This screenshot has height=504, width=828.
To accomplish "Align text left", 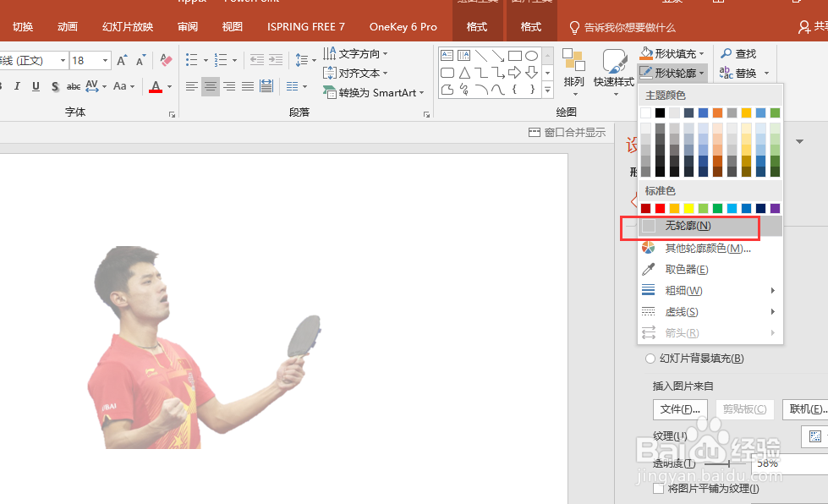I will (x=192, y=86).
